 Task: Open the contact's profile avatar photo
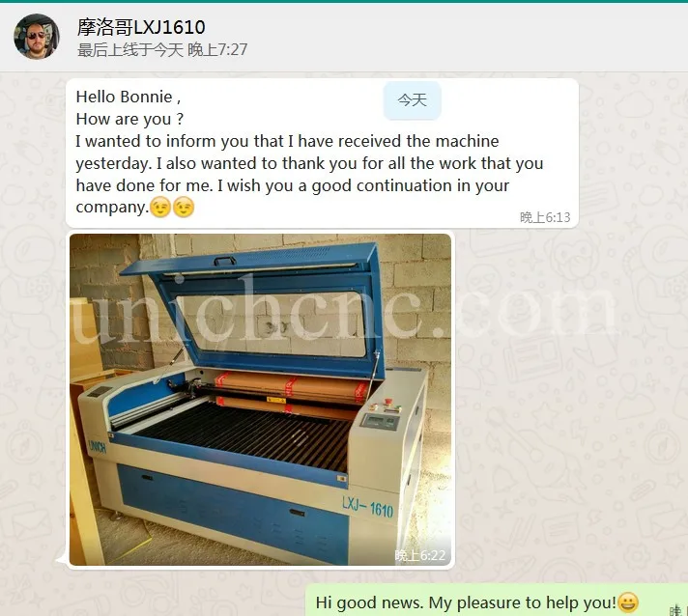click(x=37, y=37)
